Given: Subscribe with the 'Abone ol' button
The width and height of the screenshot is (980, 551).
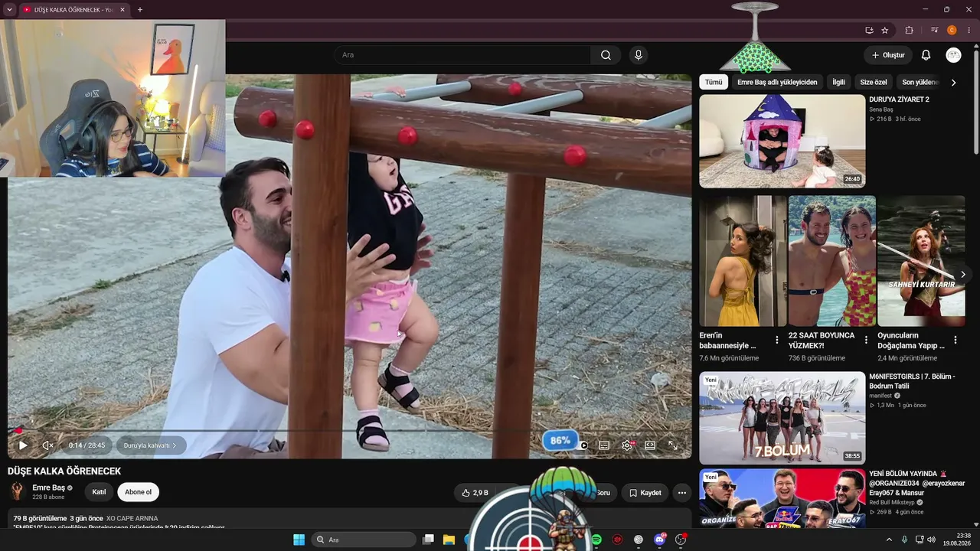Looking at the screenshot, I should [x=139, y=492].
